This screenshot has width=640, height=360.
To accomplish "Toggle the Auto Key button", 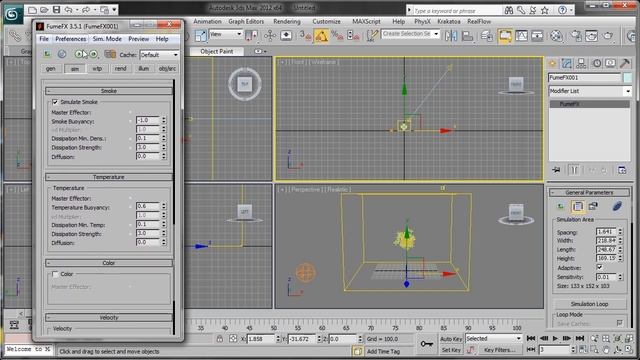I will click(451, 339).
